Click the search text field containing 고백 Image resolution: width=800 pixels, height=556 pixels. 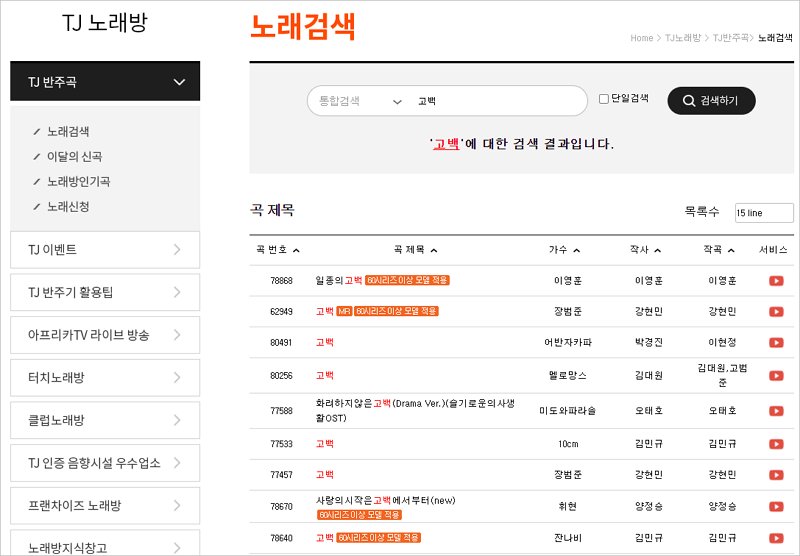(495, 101)
